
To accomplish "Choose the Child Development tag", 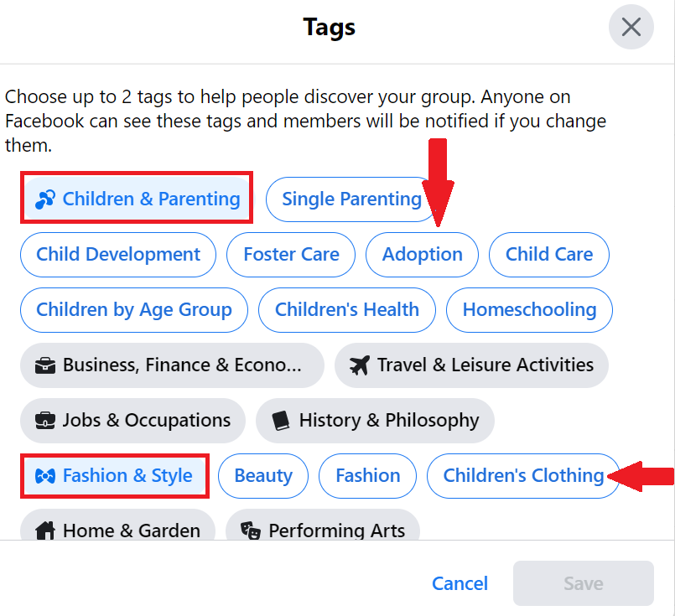I will tap(118, 255).
